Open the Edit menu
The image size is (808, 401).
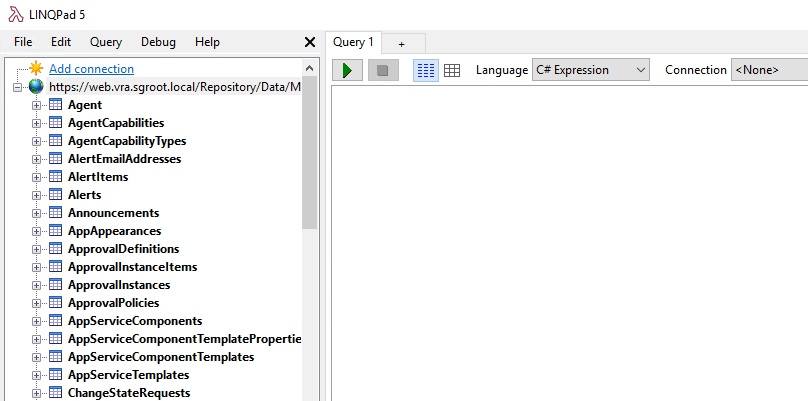click(61, 42)
